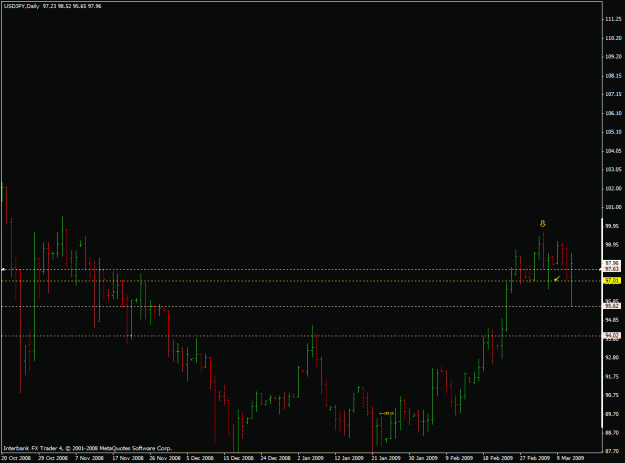Click the 105.10 price scale value

(x=613, y=132)
